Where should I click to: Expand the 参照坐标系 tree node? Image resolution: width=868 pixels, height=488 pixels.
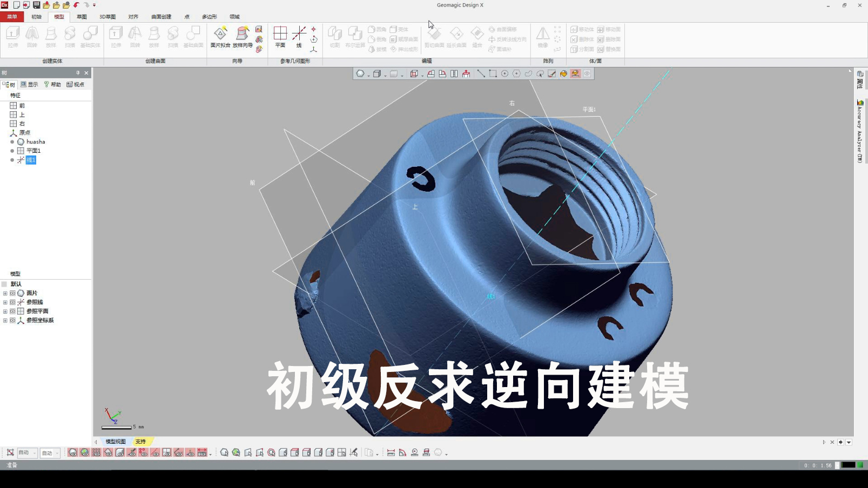[5, 321]
